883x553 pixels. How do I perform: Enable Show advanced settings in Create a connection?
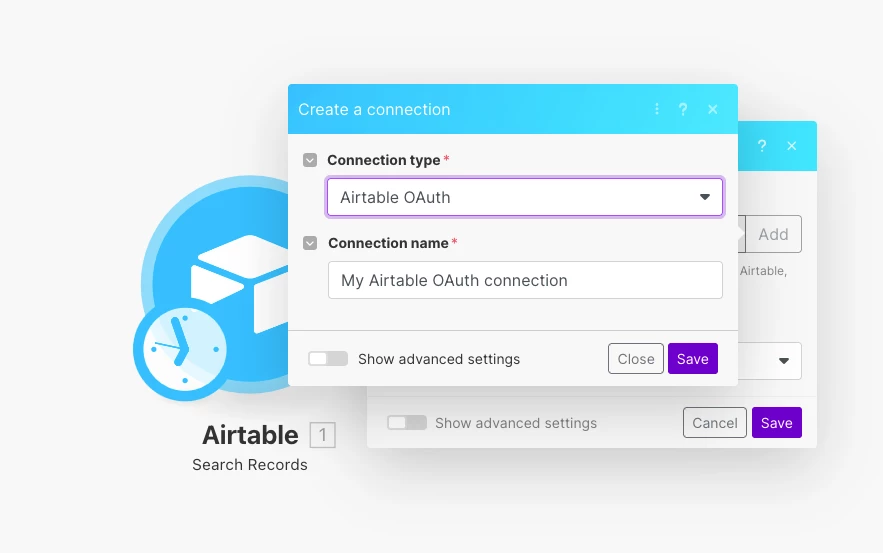(x=328, y=359)
